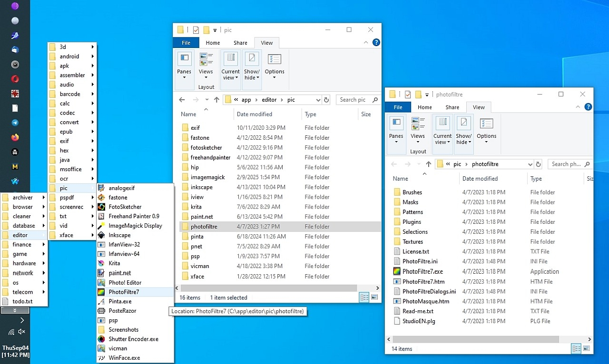
Task: Open todo.txt from the menu
Action: [24, 301]
